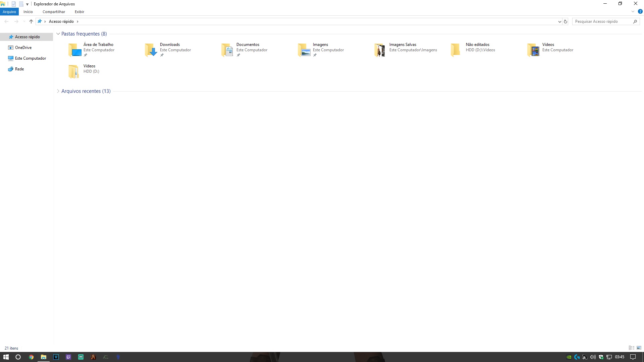The width and height of the screenshot is (644, 362).
Task: Open the Arquivo ribbon tab
Action: (x=9, y=12)
